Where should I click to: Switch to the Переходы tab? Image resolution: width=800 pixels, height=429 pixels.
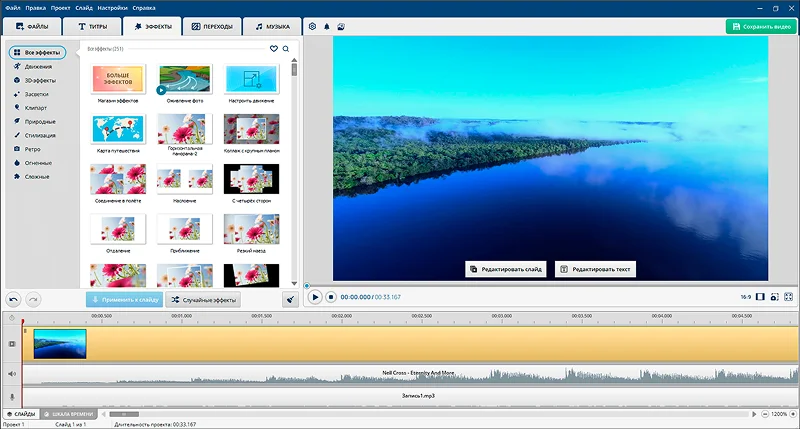pos(212,27)
